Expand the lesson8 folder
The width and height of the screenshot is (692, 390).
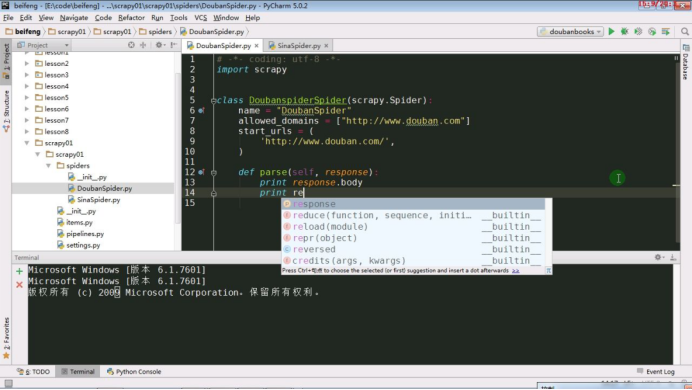[27, 131]
